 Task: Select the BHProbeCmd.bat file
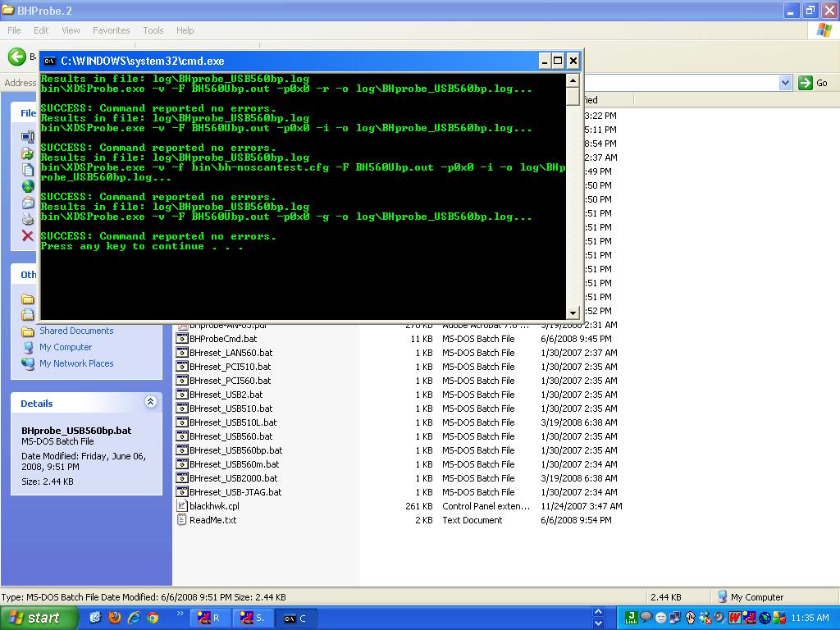click(223, 339)
